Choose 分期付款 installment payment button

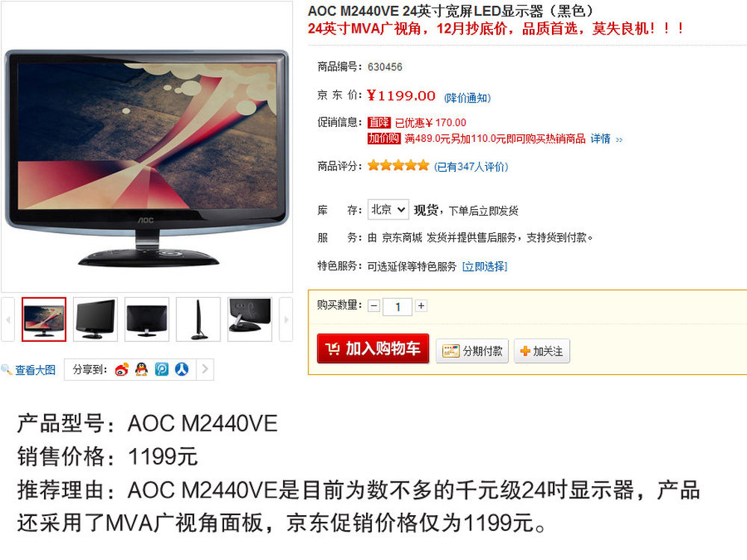pyautogui.click(x=472, y=351)
